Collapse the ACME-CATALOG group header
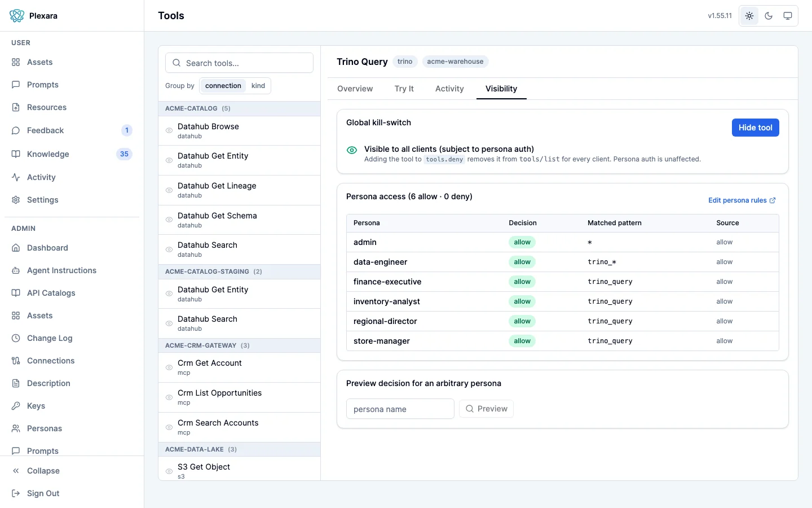 tap(239, 108)
